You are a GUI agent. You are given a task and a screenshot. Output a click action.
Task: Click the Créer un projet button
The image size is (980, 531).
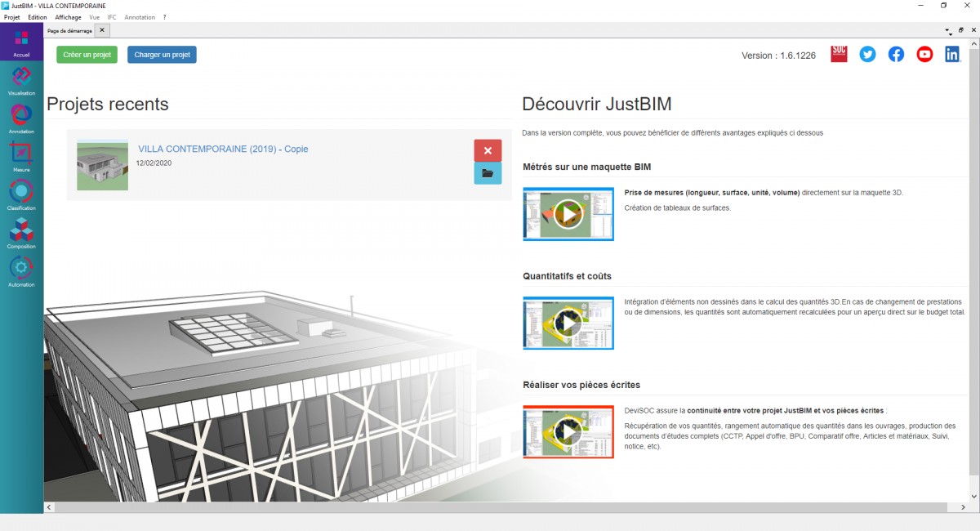(87, 55)
